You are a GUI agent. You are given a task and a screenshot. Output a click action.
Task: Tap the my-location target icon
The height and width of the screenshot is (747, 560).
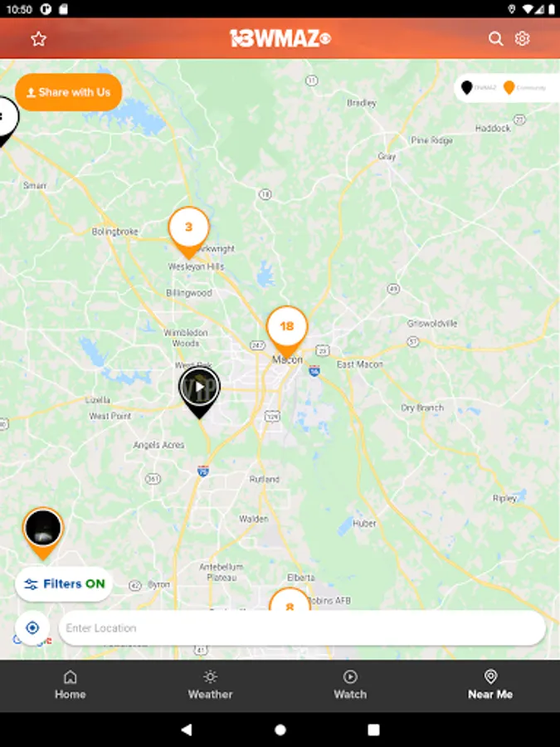point(32,628)
